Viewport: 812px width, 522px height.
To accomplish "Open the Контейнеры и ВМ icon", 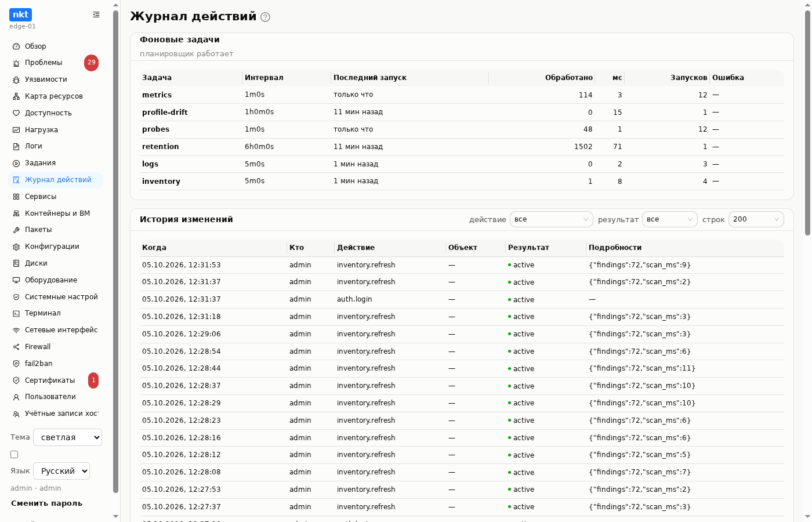I will click(16, 213).
